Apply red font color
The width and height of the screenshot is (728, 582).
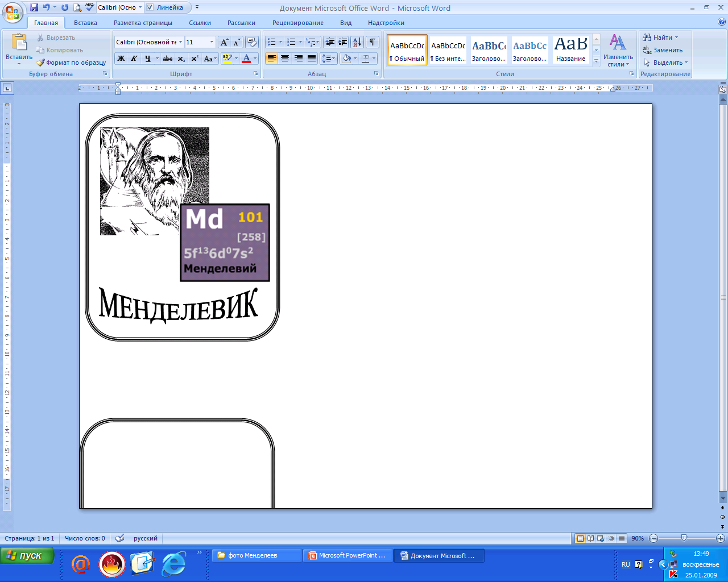(x=246, y=59)
